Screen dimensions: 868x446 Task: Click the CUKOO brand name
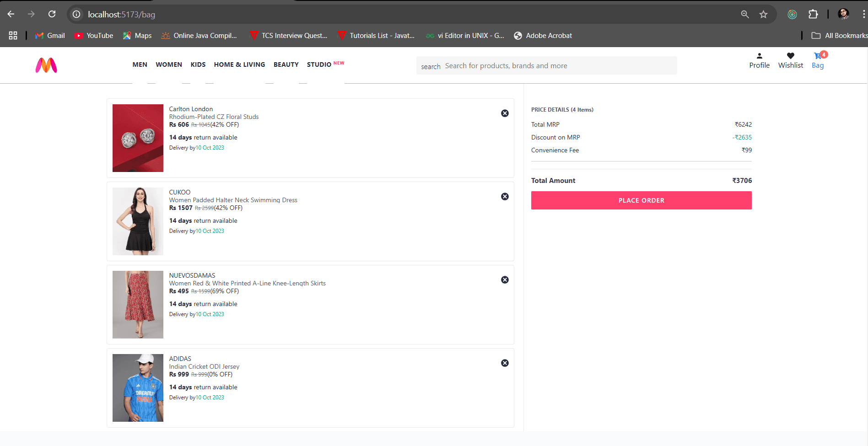[x=180, y=192]
